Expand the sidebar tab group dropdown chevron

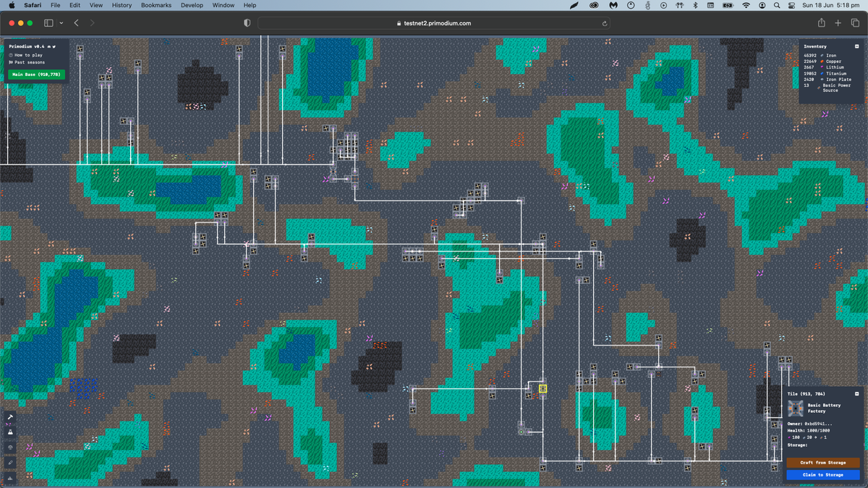(61, 23)
